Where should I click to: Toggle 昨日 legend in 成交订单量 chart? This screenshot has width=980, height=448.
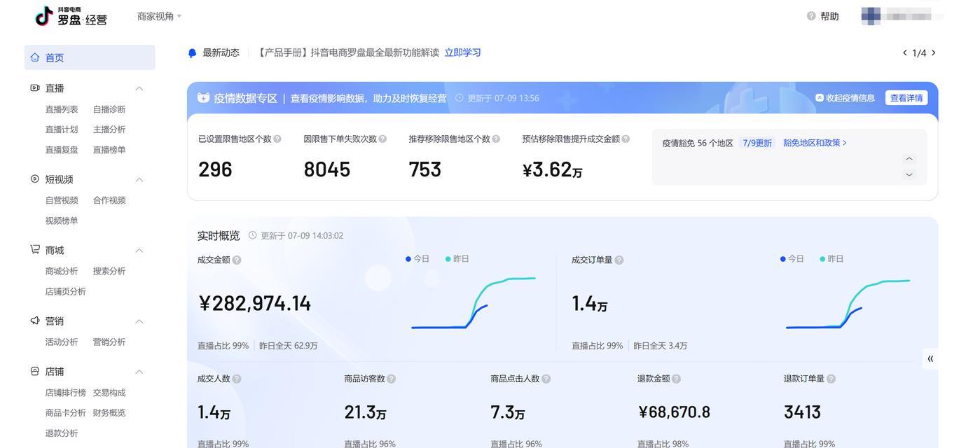click(831, 259)
